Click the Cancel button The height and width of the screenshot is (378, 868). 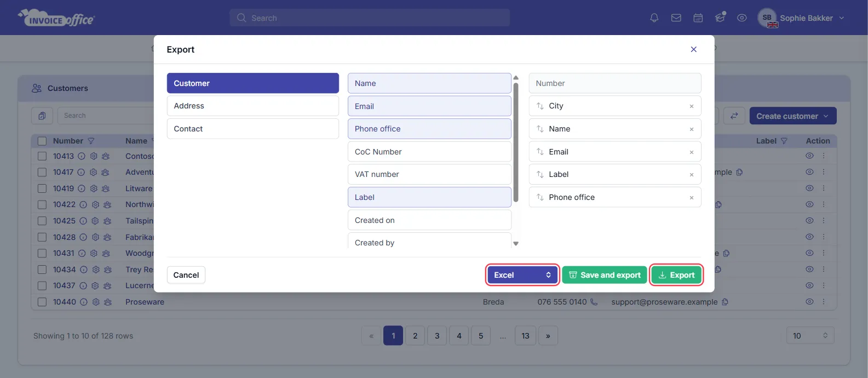[x=186, y=275]
